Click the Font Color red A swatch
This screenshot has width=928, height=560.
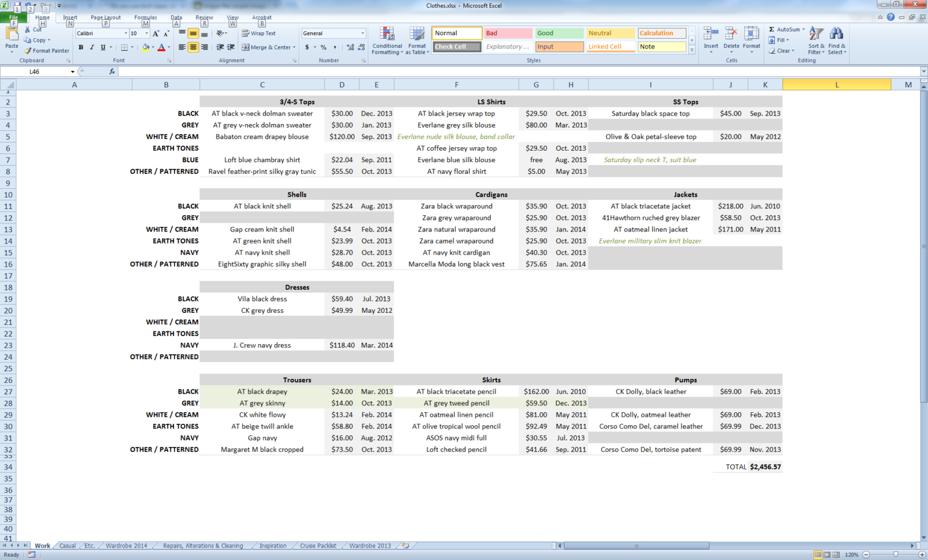161,47
